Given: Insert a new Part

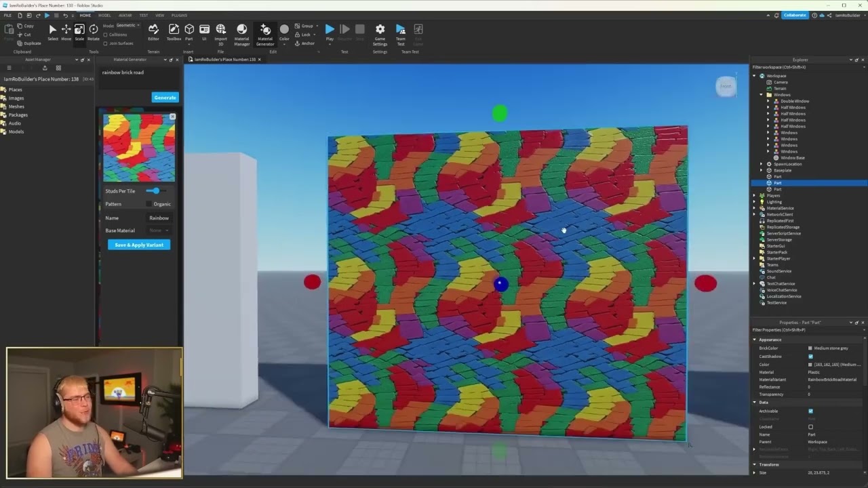Looking at the screenshot, I should (189, 32).
